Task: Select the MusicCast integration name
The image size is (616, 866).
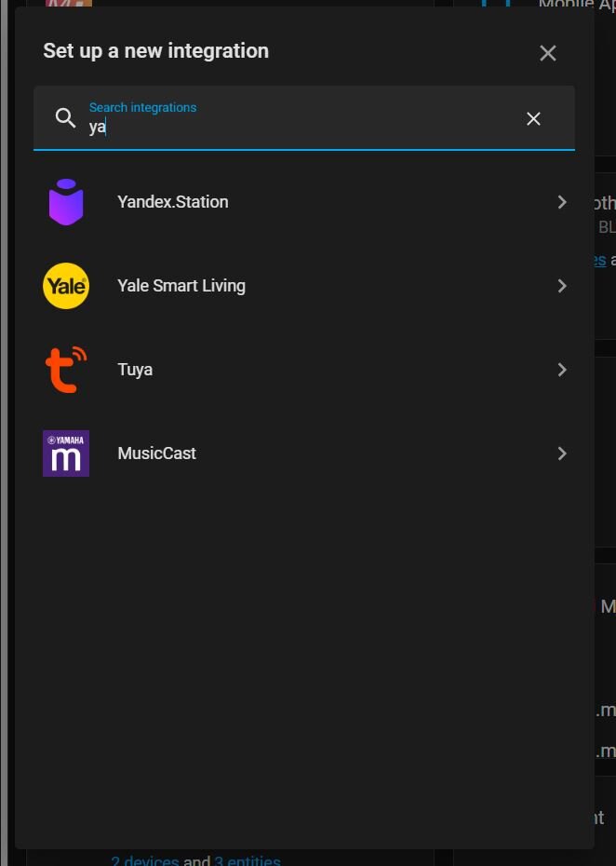Action: click(x=156, y=453)
